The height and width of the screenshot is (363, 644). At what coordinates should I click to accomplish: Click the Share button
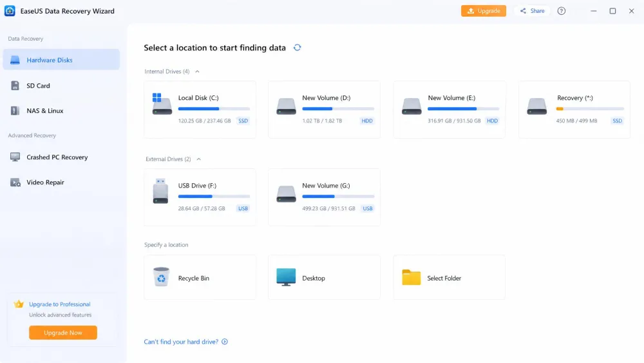[x=532, y=11]
